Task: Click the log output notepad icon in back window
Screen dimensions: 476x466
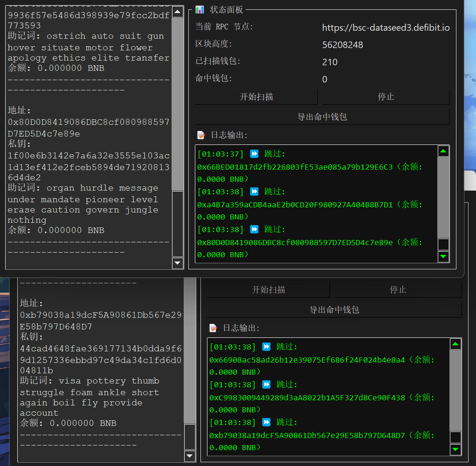Action: 213,328
